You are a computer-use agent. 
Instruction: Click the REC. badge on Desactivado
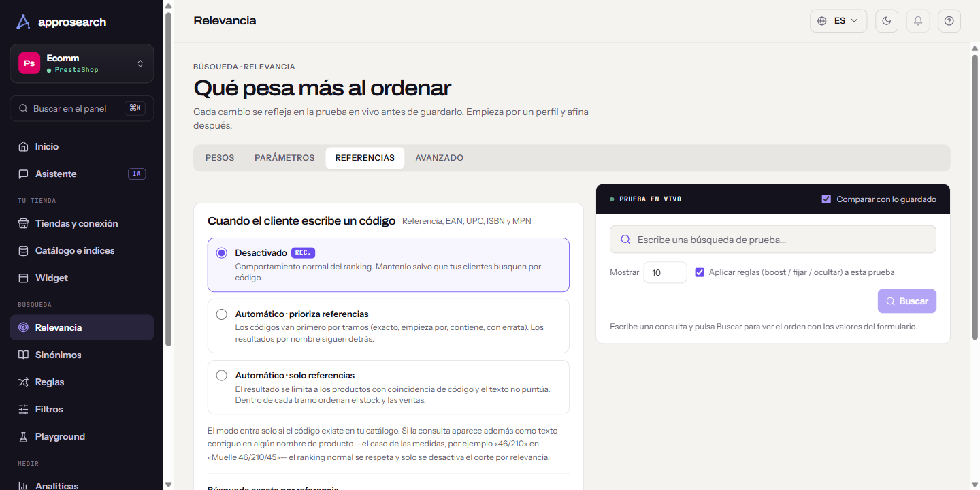click(x=304, y=252)
